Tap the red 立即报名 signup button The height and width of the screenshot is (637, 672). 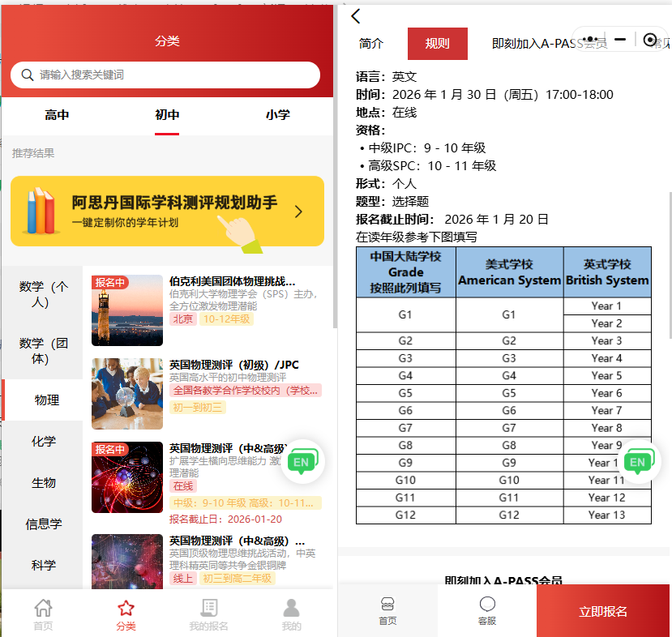pos(603,612)
